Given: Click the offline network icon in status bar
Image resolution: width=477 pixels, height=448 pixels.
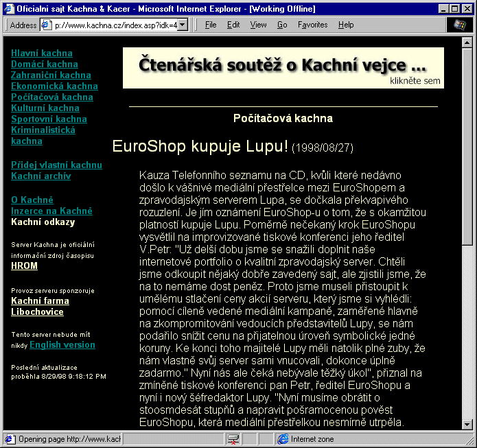Looking at the screenshot, I should coord(233,439).
